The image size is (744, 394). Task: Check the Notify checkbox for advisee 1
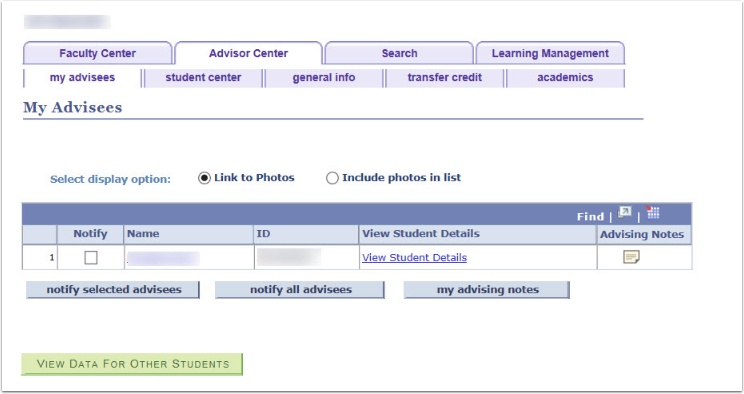(x=91, y=257)
